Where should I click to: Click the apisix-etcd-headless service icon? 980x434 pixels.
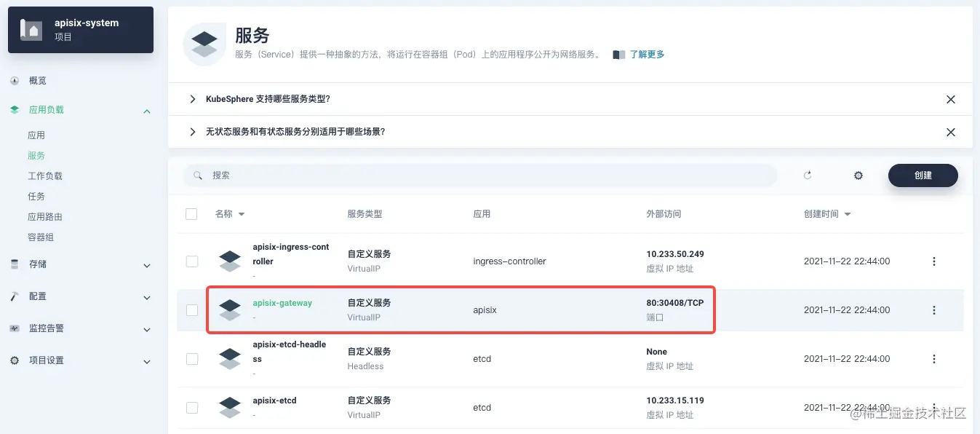point(230,359)
